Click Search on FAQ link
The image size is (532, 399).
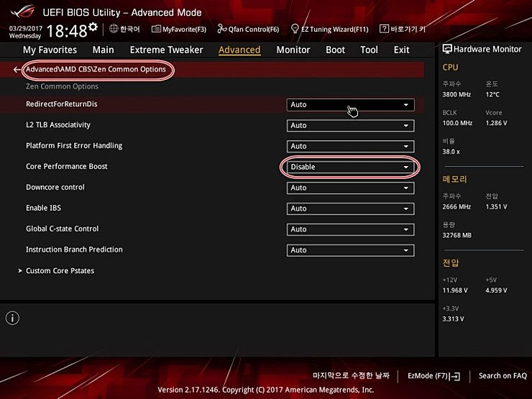point(503,375)
